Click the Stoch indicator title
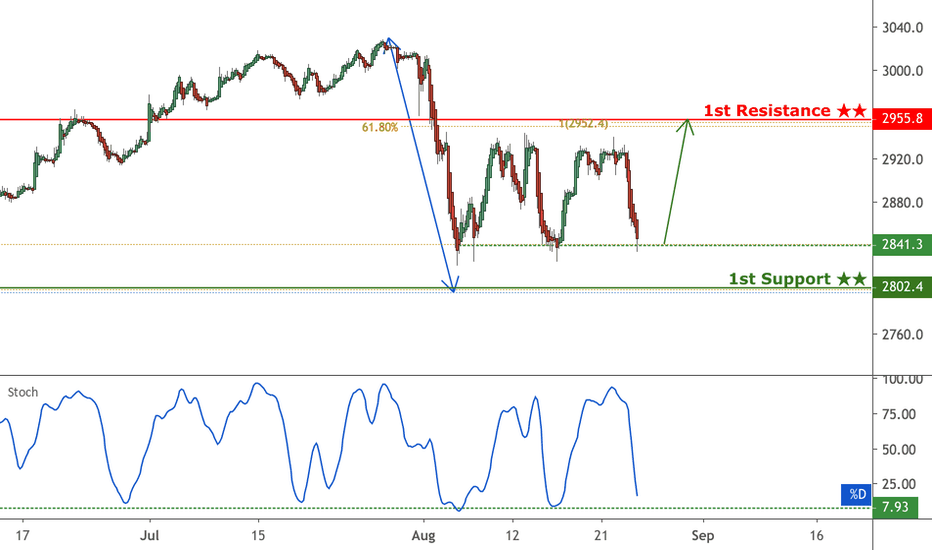The height and width of the screenshot is (550, 932). (x=23, y=392)
